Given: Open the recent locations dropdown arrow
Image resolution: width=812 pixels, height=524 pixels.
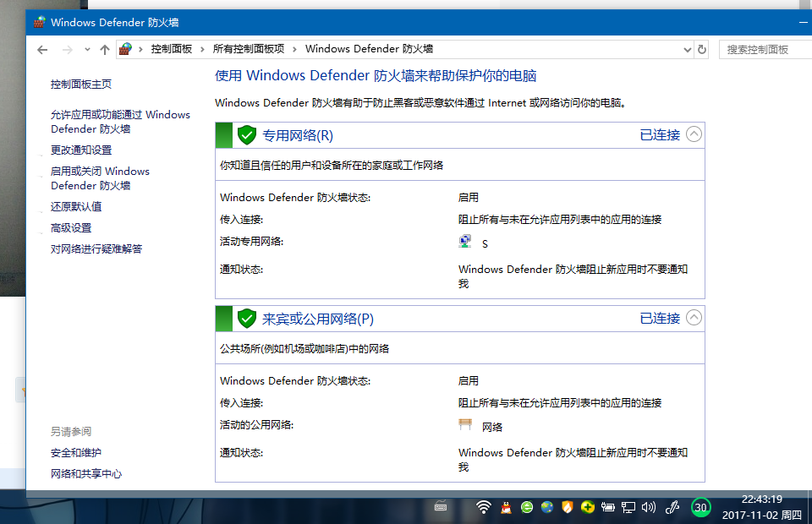Looking at the screenshot, I should (x=87, y=50).
